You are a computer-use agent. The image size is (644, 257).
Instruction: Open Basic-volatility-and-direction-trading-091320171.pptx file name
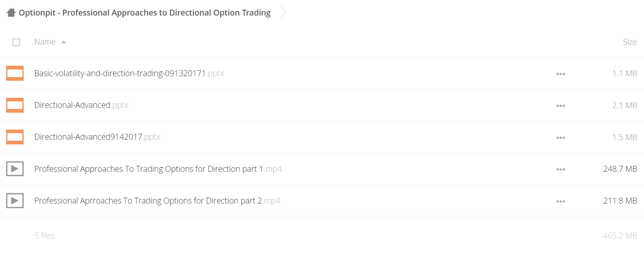point(129,73)
